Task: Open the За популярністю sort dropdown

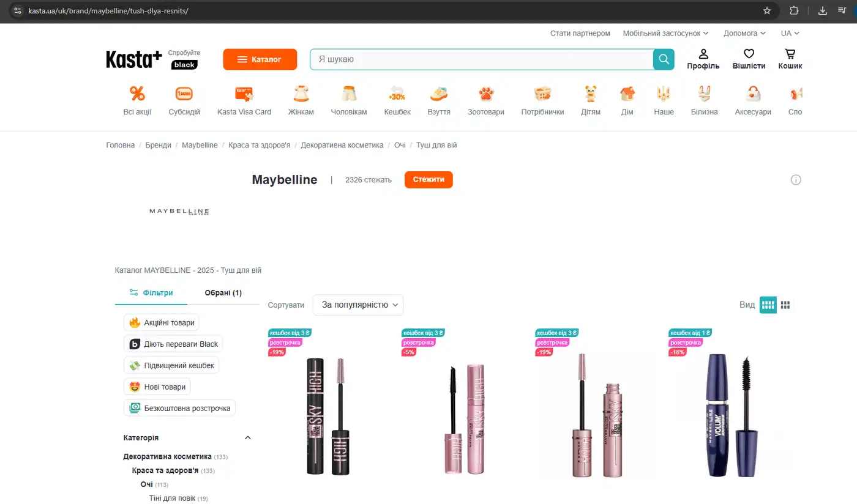Action: (358, 305)
